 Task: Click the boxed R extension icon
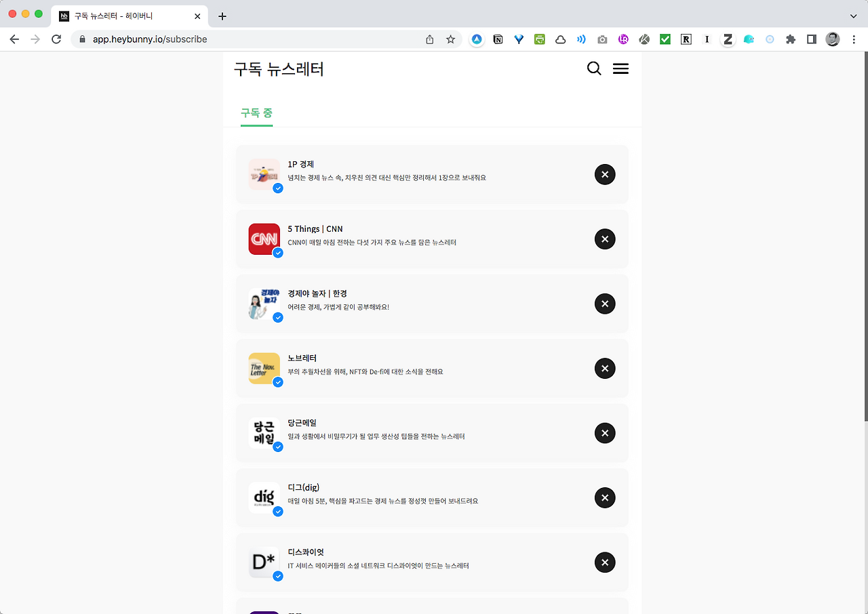[x=686, y=39]
